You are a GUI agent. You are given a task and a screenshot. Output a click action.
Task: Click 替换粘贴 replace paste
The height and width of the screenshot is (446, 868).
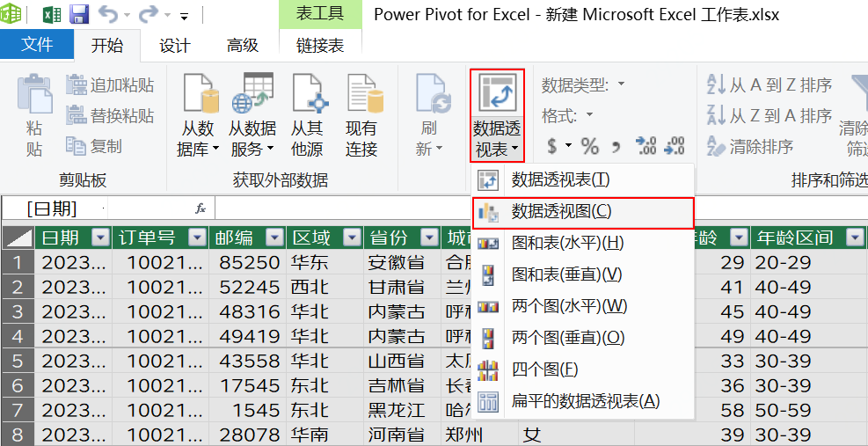click(110, 116)
